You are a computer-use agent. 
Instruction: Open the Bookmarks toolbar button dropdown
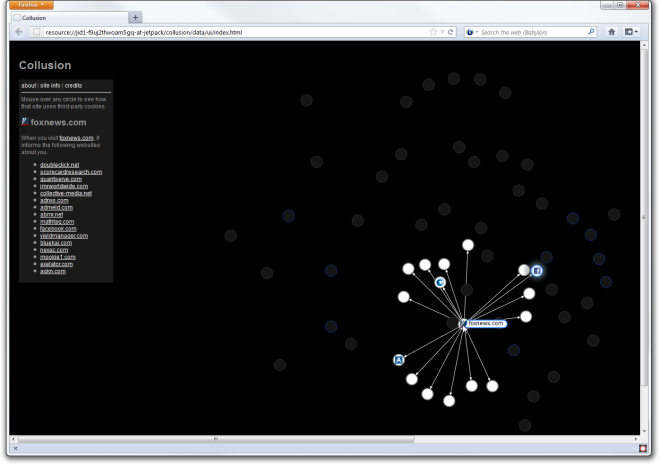(631, 32)
